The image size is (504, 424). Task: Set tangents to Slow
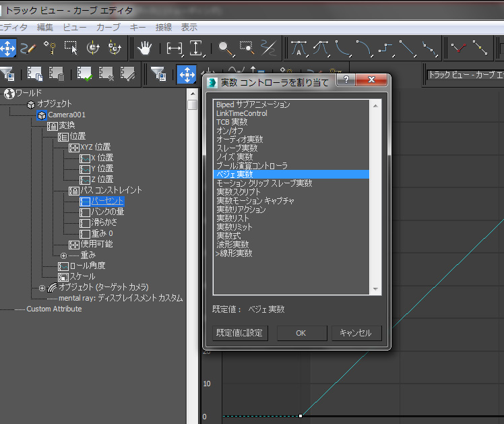pyautogui.click(x=364, y=49)
